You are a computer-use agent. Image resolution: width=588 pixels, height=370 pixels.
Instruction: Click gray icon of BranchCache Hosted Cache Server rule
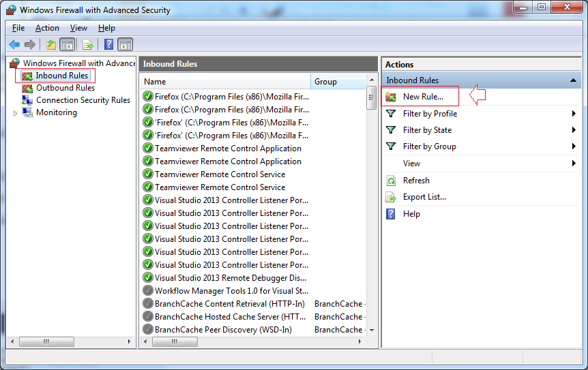click(148, 316)
